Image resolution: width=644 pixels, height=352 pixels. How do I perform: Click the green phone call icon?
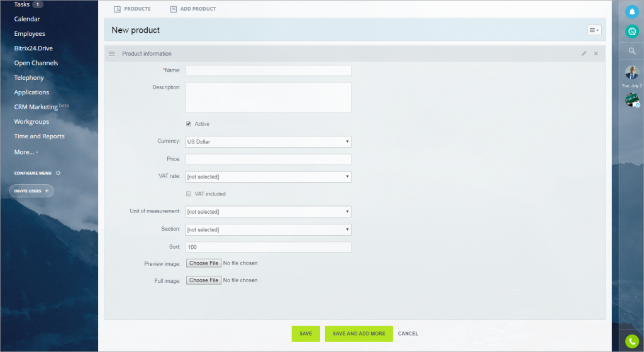(632, 341)
